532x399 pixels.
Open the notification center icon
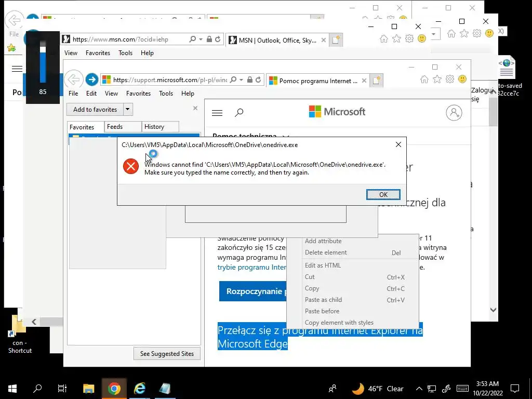click(515, 389)
